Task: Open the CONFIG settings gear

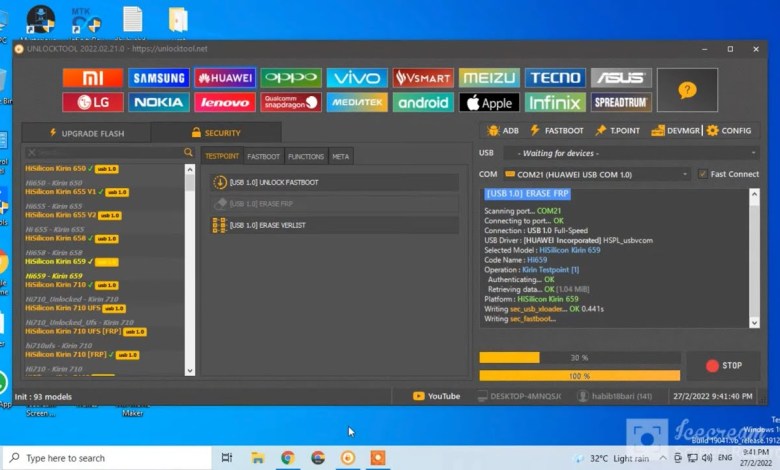Action: (x=728, y=131)
